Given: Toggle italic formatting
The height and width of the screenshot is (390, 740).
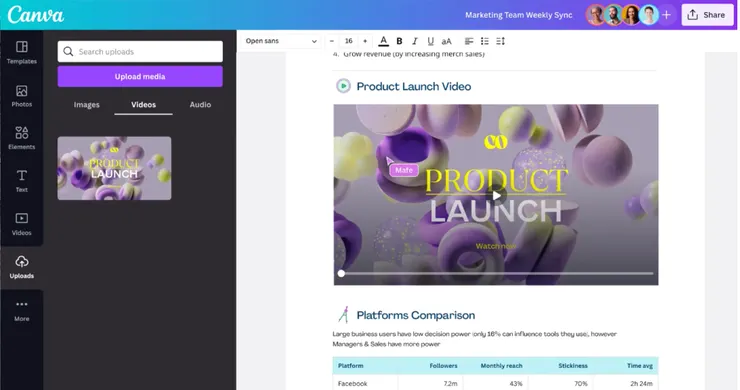Looking at the screenshot, I should point(415,41).
